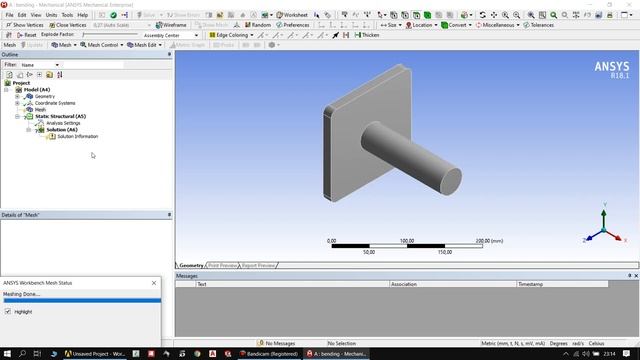Click the Timestamp column header in Messages
Screen dimensions: 640x360
tap(562, 284)
